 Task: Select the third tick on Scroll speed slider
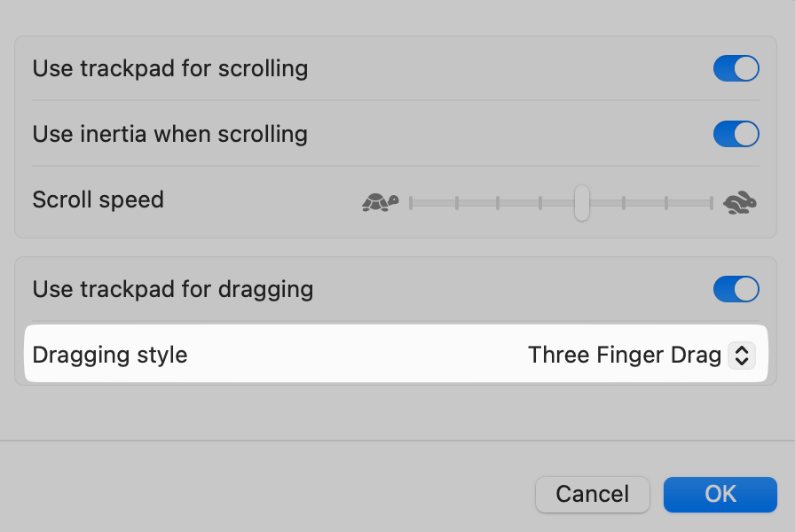pos(498,203)
